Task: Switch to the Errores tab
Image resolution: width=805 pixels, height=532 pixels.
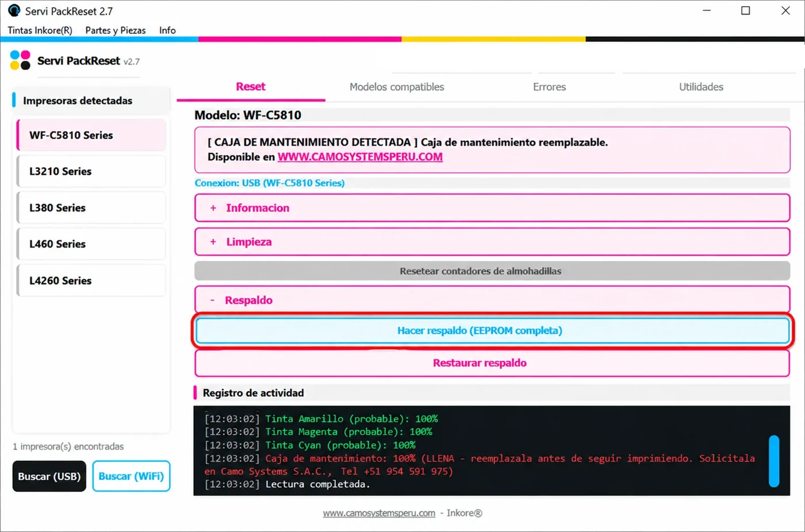Action: point(549,87)
